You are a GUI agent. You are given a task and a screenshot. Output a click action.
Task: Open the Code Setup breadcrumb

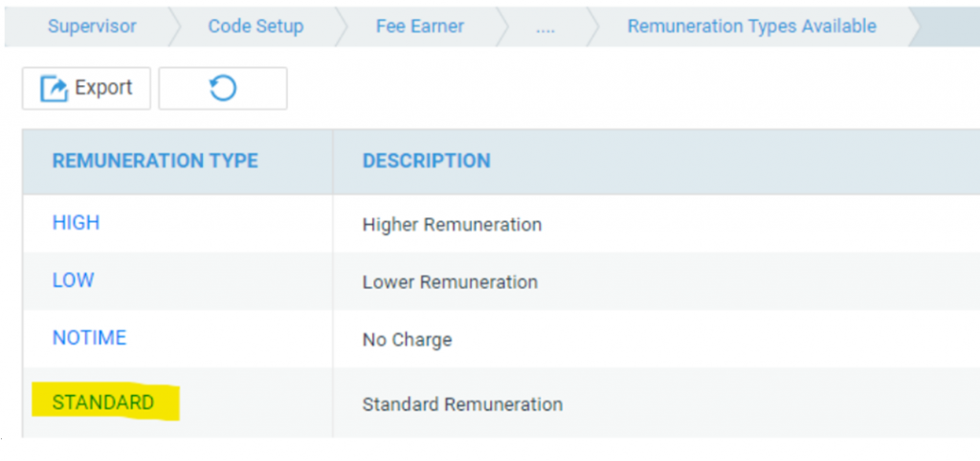coord(256,26)
